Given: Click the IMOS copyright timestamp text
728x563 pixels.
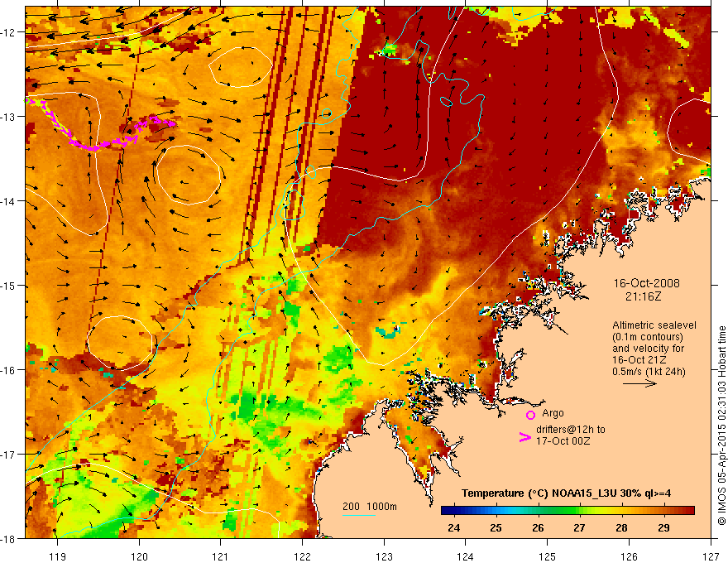Looking at the screenshot, I should click(721, 426).
